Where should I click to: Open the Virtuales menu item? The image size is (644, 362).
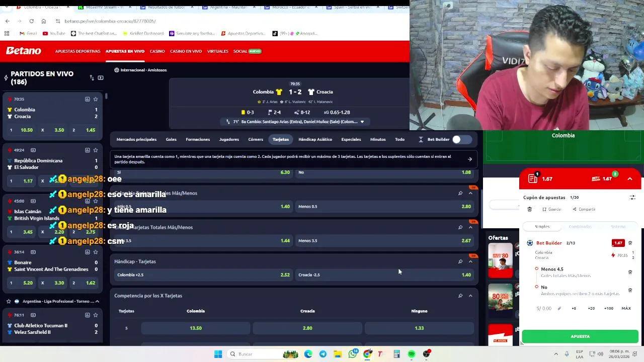click(217, 51)
